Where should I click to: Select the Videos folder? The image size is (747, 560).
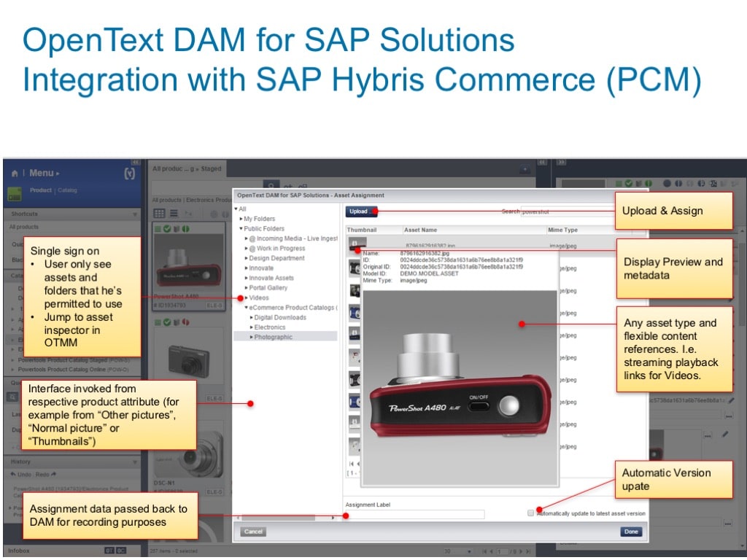[259, 297]
